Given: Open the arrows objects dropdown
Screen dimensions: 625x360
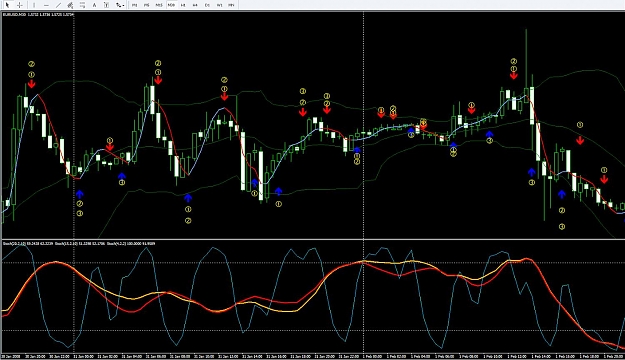Looking at the screenshot, I should pos(120,5).
